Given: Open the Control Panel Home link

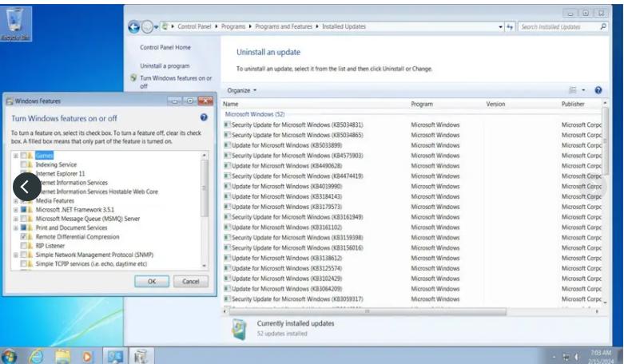Looking at the screenshot, I should (x=165, y=48).
